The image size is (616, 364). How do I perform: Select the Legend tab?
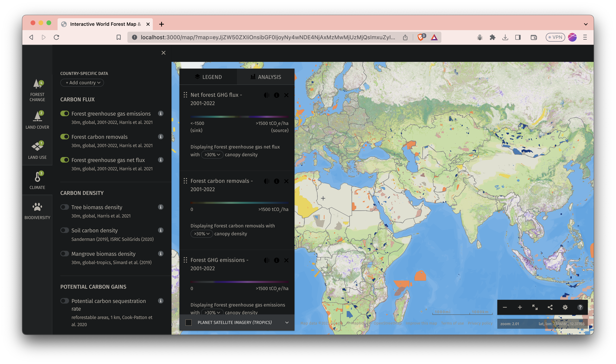point(208,77)
